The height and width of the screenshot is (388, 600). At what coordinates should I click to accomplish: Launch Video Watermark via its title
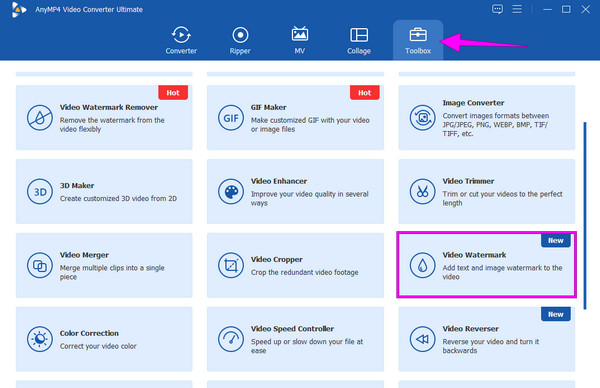click(474, 255)
